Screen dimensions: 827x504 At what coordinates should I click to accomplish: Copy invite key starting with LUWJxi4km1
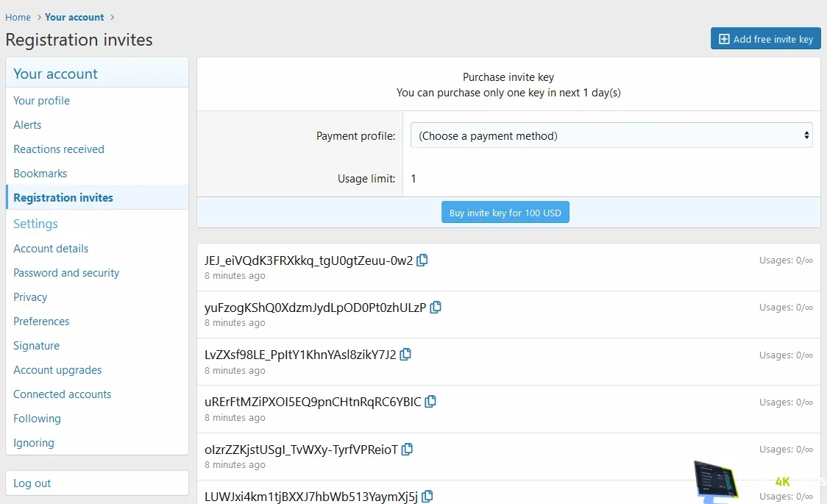coord(427,496)
